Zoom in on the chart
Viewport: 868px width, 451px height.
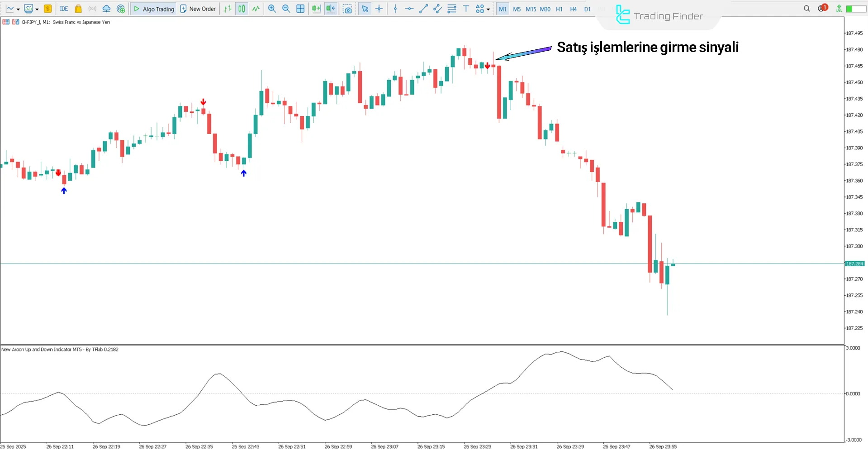tap(272, 8)
